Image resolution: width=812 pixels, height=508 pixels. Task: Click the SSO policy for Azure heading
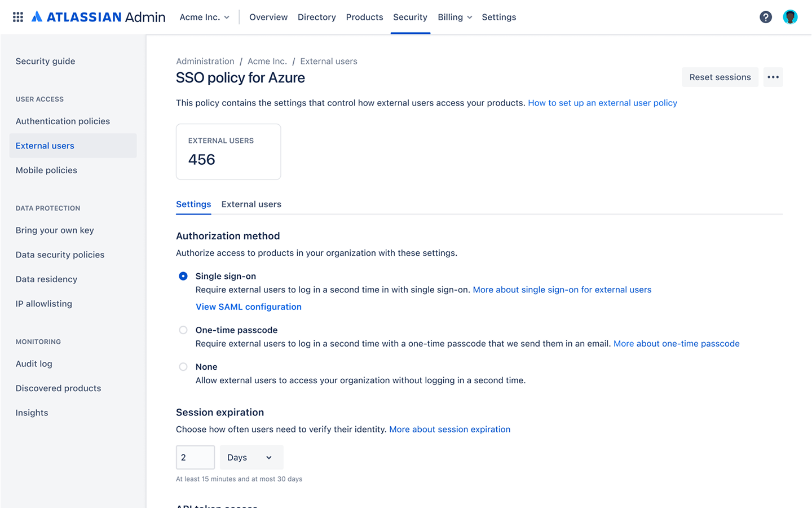[240, 78]
